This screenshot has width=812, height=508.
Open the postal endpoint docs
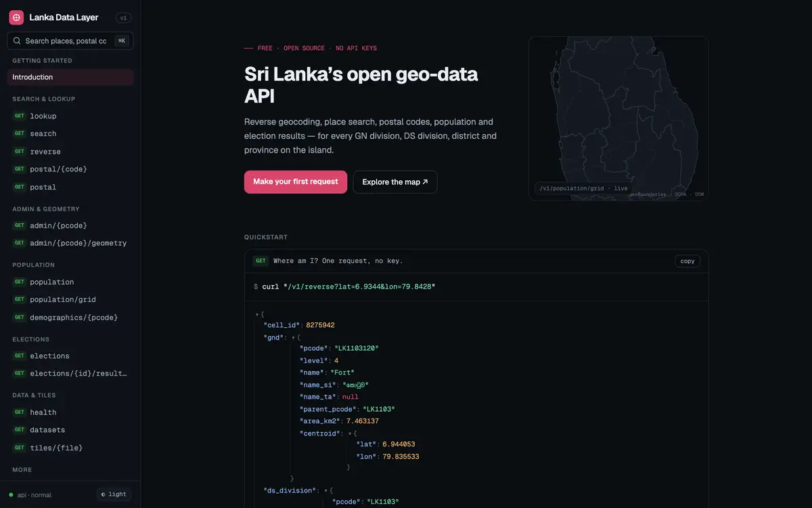point(70,187)
